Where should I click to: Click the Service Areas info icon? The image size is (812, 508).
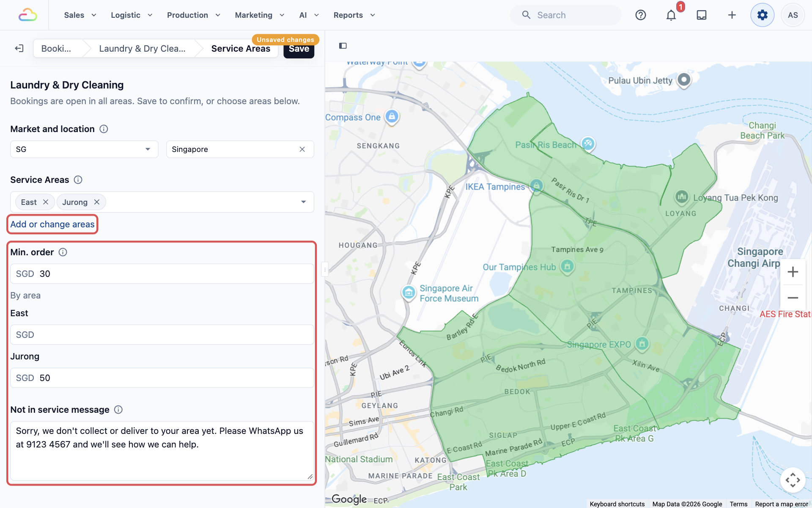pyautogui.click(x=78, y=180)
